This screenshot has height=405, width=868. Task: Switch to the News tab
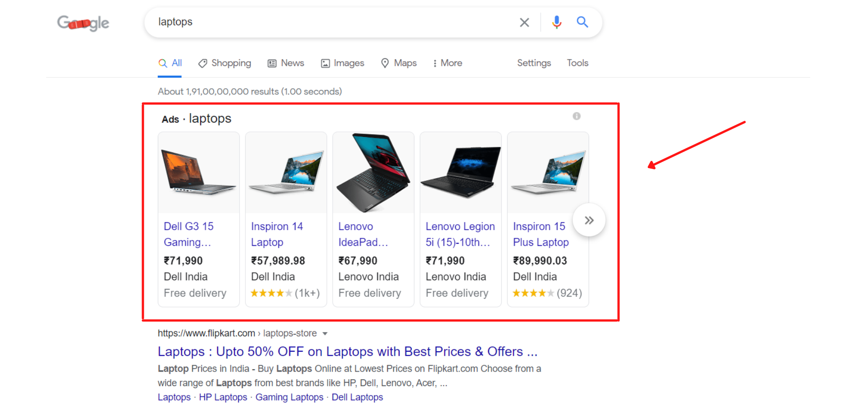click(x=286, y=63)
